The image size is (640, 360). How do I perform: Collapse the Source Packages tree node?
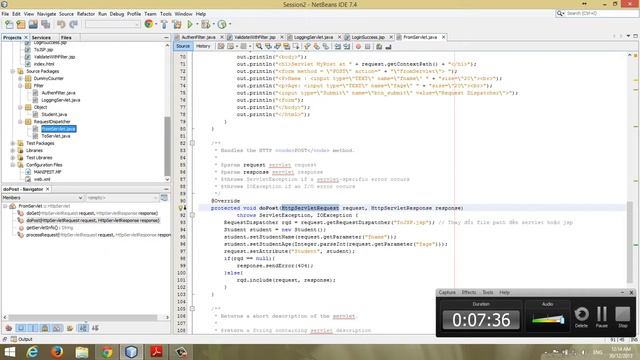pyautogui.click(x=13, y=71)
